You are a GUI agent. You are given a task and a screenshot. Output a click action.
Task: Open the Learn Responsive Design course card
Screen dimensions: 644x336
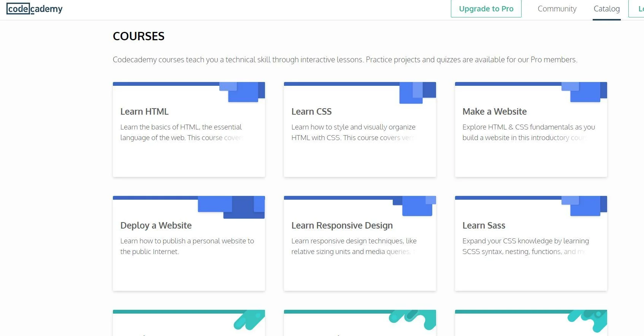click(360, 243)
